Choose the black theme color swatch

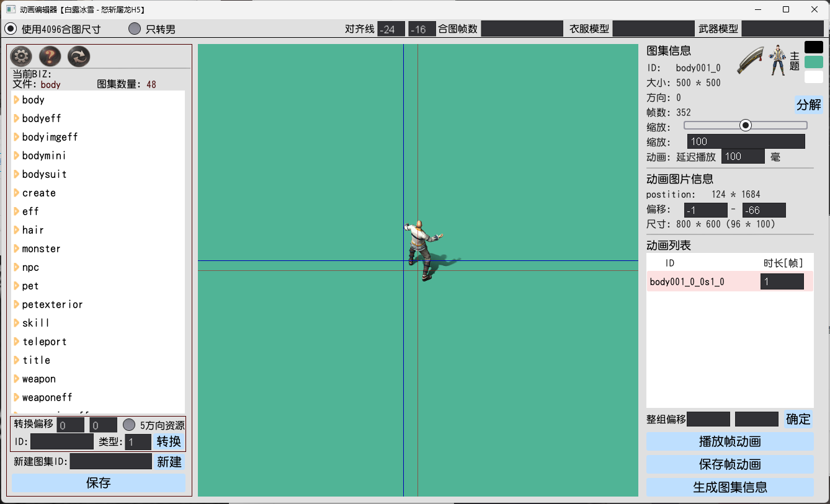point(814,47)
